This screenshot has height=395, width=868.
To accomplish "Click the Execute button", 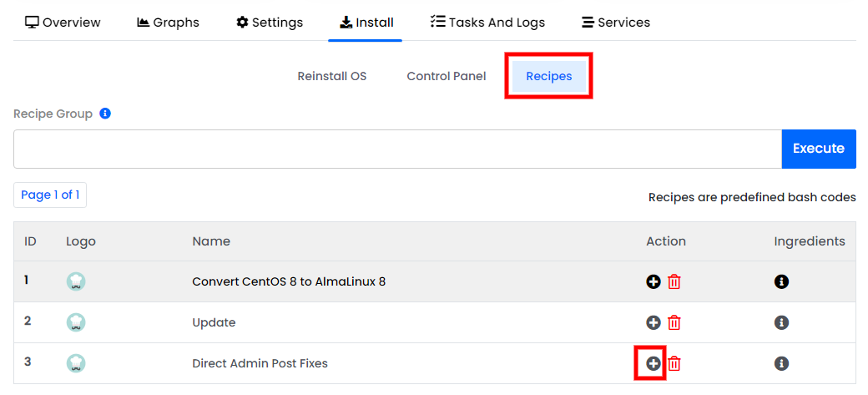I will tap(819, 149).
